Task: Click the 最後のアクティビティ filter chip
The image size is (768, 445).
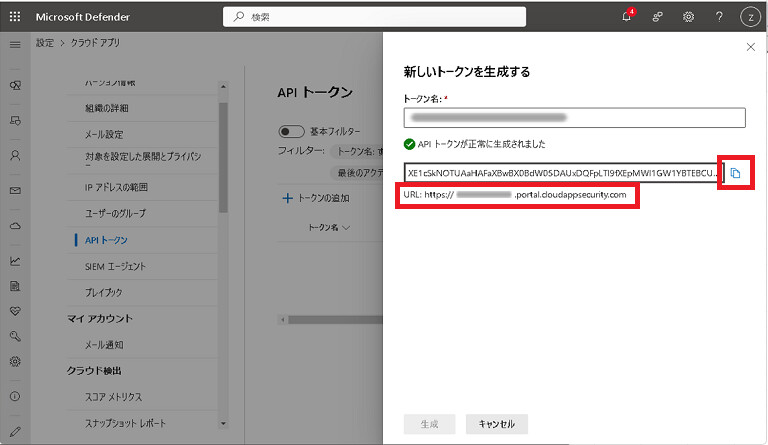Action: [359, 172]
